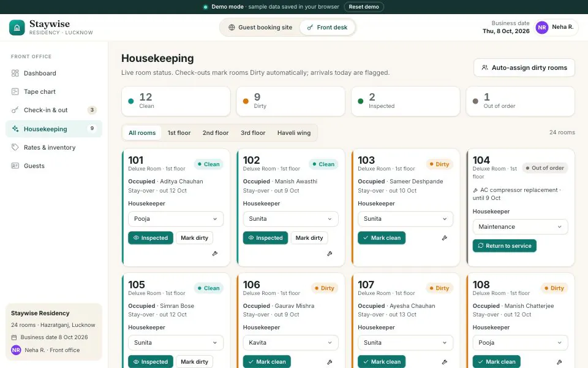Click 'Thu, 8 Oct, 2026' business date

(x=506, y=31)
